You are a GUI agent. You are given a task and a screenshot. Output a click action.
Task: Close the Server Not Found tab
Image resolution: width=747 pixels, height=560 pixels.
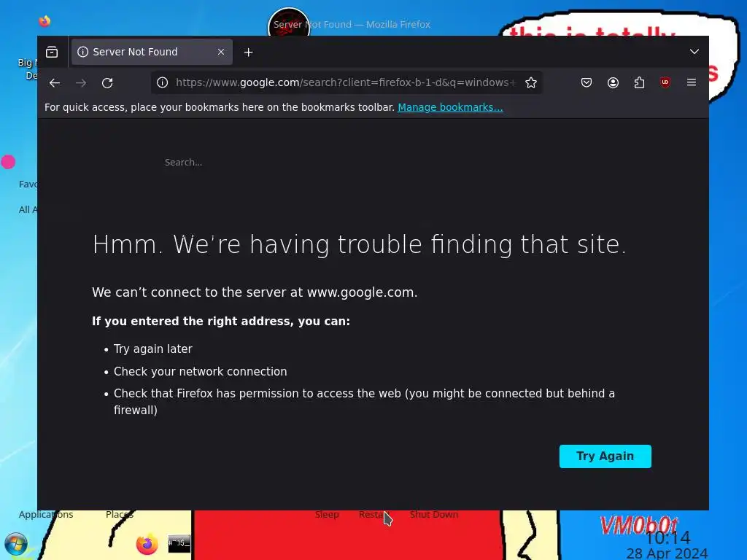pos(220,52)
